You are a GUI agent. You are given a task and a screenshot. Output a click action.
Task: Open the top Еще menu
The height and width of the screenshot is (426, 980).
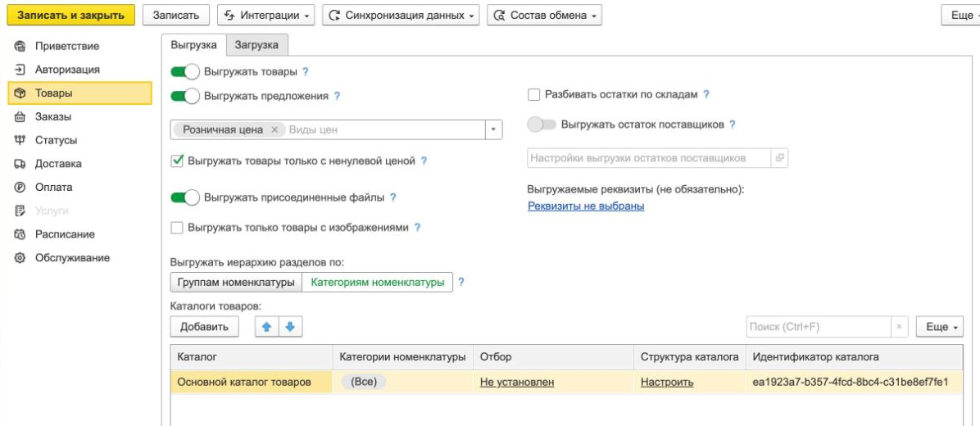click(961, 16)
